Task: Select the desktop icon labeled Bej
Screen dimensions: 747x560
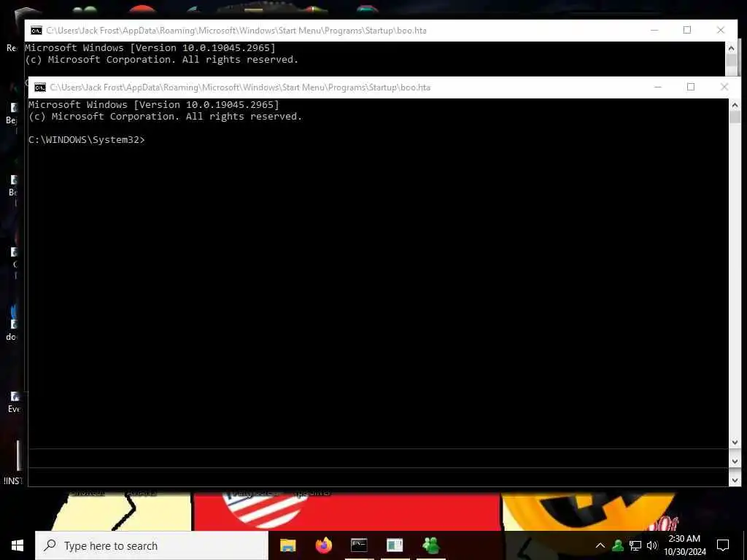Action: coord(12,114)
